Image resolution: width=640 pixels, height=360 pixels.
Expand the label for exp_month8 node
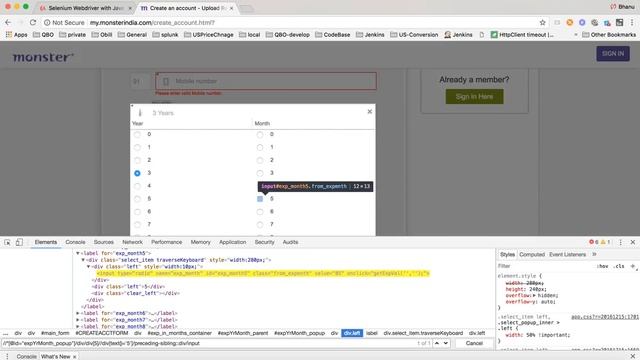pos(78,326)
